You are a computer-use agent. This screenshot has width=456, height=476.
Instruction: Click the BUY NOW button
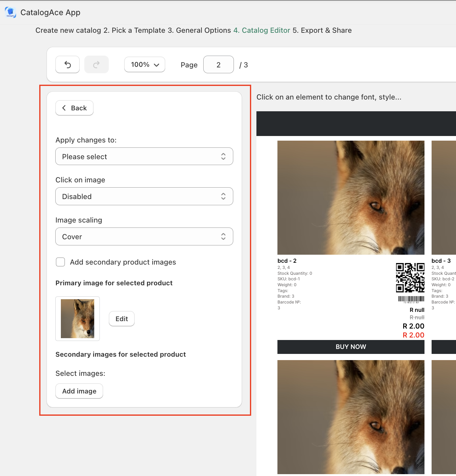tap(351, 347)
